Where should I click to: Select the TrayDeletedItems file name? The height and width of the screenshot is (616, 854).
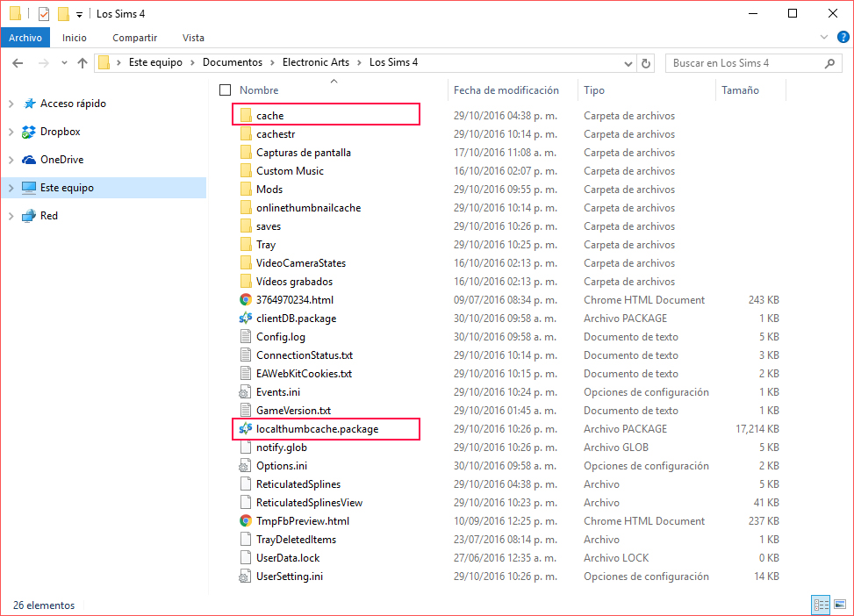point(297,539)
